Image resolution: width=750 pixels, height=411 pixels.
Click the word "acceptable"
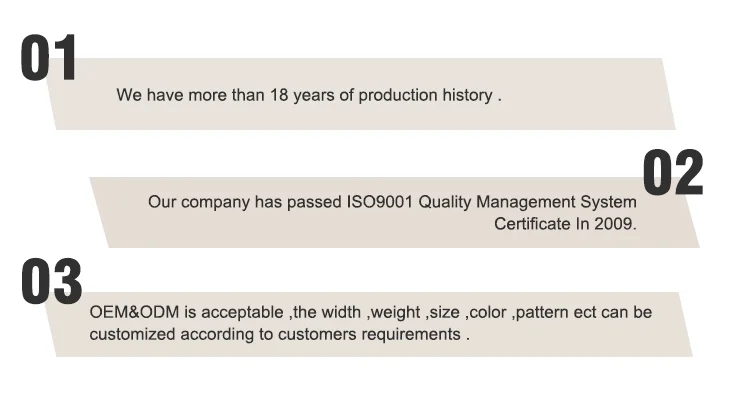point(244,312)
